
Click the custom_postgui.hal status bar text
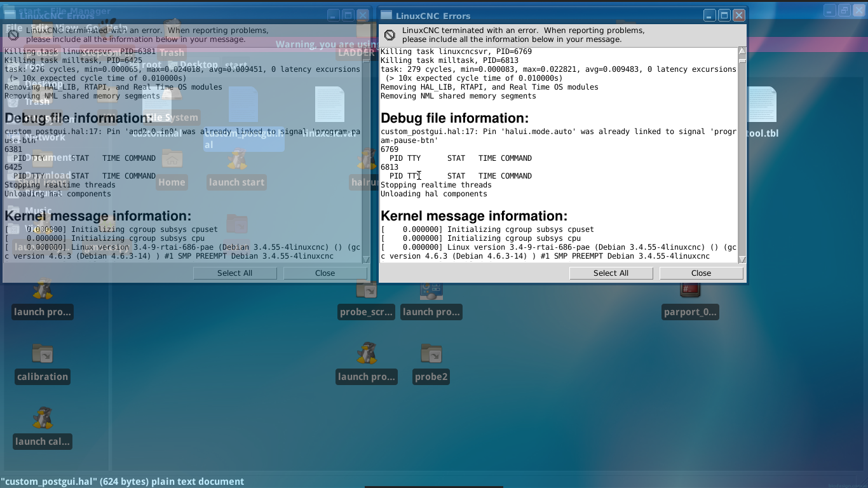click(x=122, y=482)
